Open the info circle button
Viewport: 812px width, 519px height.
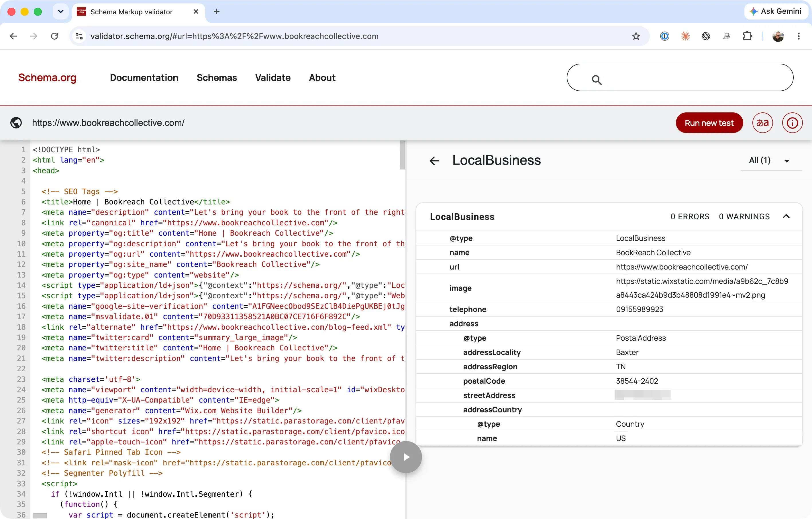pyautogui.click(x=792, y=123)
